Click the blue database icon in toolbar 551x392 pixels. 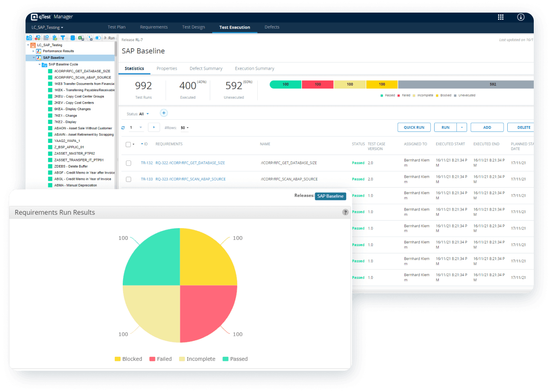pyautogui.click(x=72, y=38)
